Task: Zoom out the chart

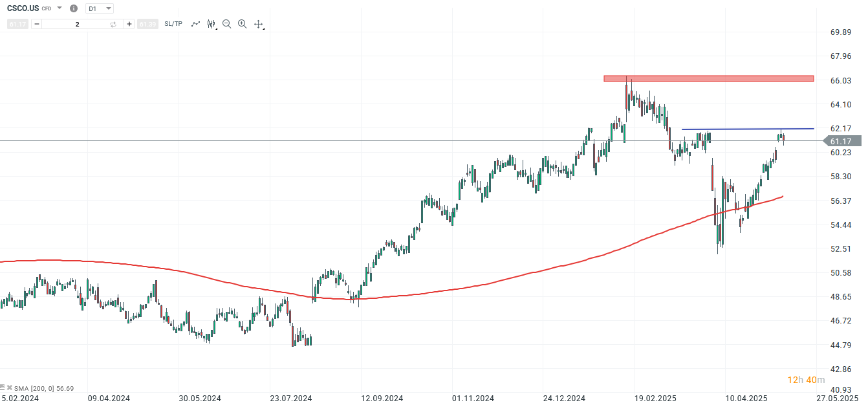Action: [227, 24]
